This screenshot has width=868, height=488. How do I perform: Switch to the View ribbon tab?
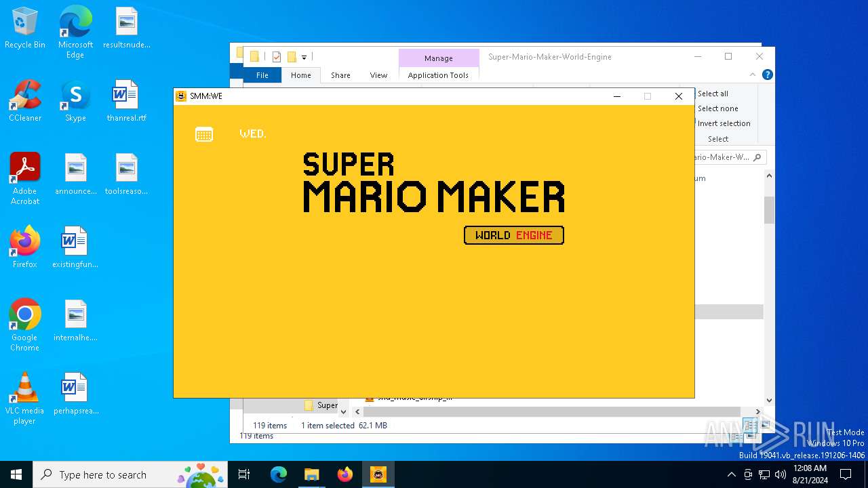(378, 75)
